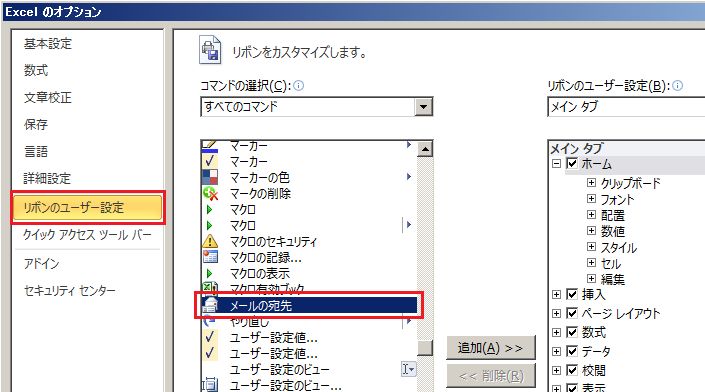The width and height of the screenshot is (705, 392).
Task: Click the ユーザー設定のビュー... icon
Action: click(210, 385)
